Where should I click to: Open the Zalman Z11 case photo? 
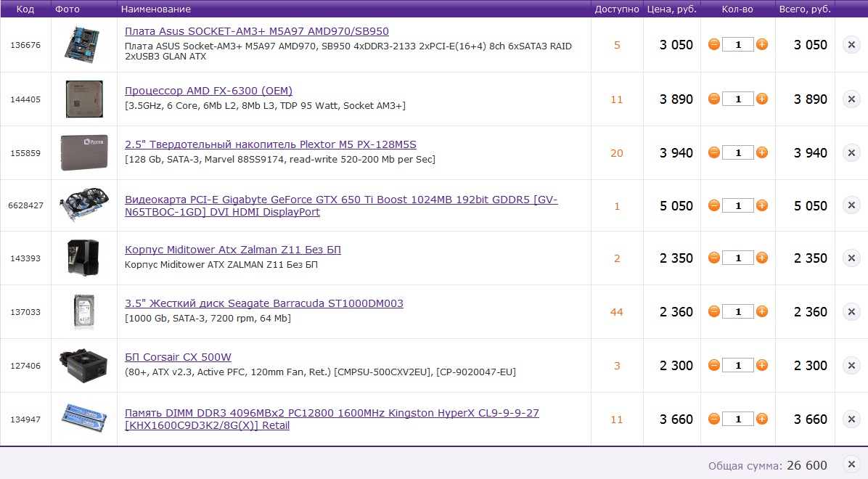coord(83,258)
